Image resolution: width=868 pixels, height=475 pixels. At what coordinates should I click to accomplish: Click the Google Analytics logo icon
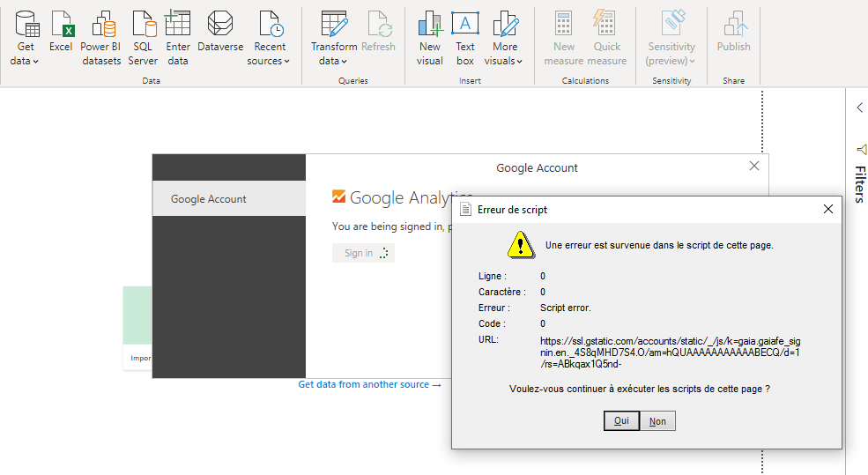click(338, 197)
